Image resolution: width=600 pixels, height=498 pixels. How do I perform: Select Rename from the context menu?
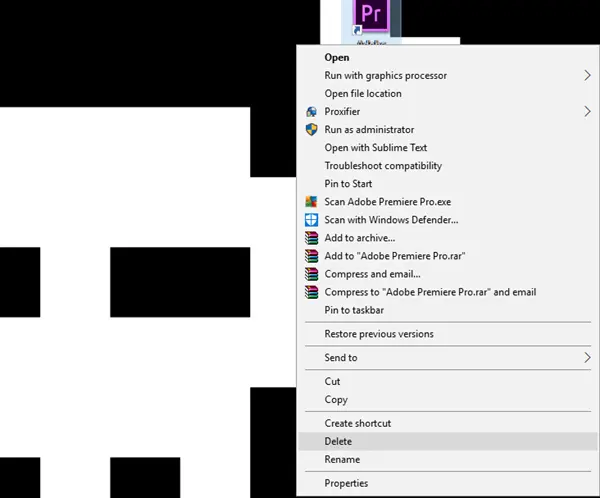[447, 459]
